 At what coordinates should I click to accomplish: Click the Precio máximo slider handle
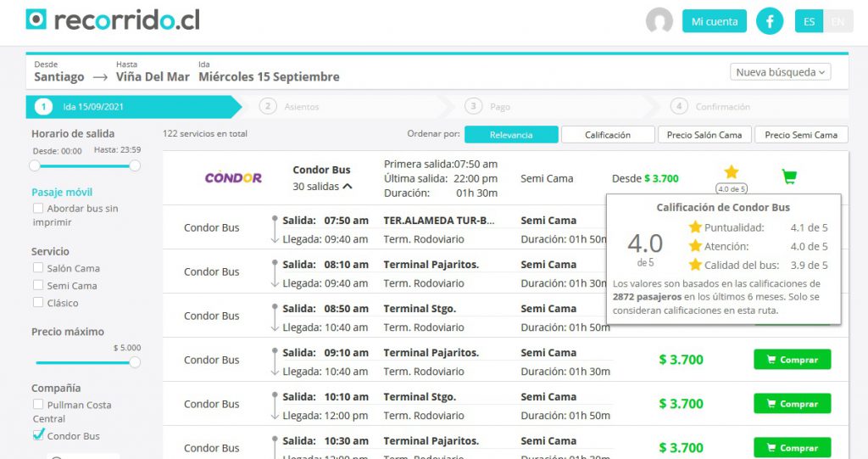click(x=135, y=362)
